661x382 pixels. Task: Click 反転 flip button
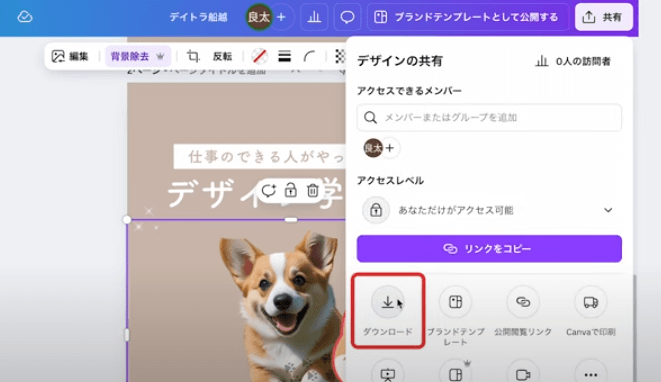pyautogui.click(x=222, y=56)
